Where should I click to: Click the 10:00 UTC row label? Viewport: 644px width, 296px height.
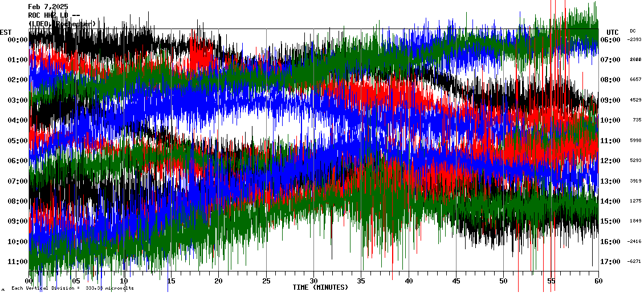tap(613, 120)
